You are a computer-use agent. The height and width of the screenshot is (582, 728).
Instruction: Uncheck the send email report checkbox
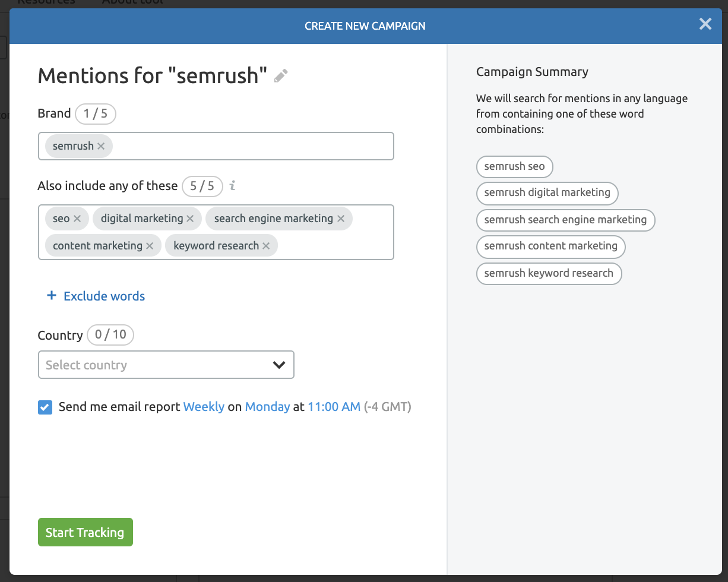45,407
